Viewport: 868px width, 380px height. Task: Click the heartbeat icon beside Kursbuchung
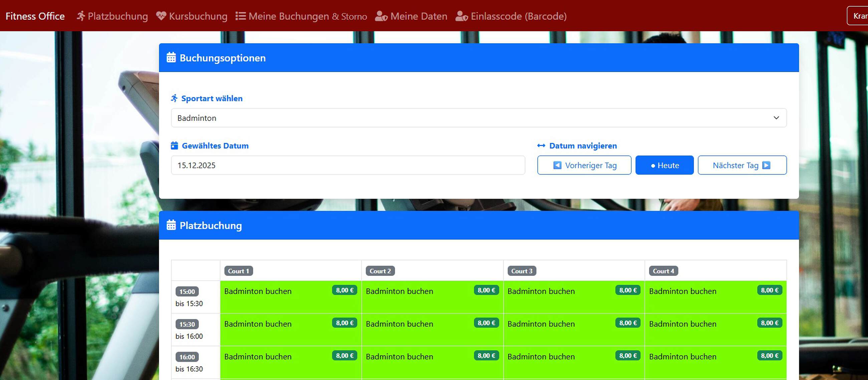click(x=161, y=16)
